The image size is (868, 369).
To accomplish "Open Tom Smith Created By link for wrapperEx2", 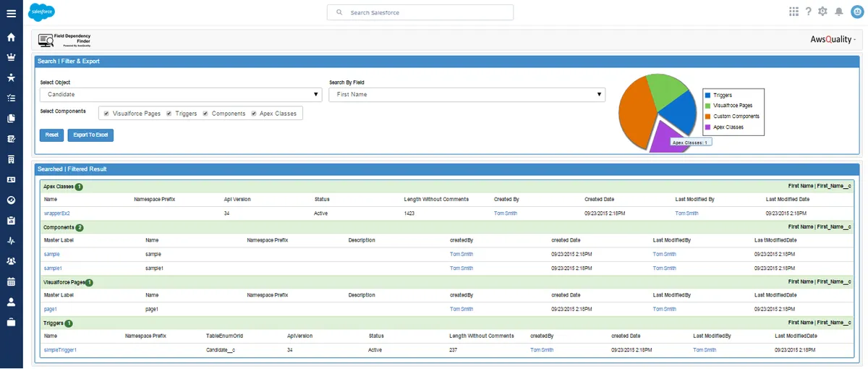I will tap(506, 213).
